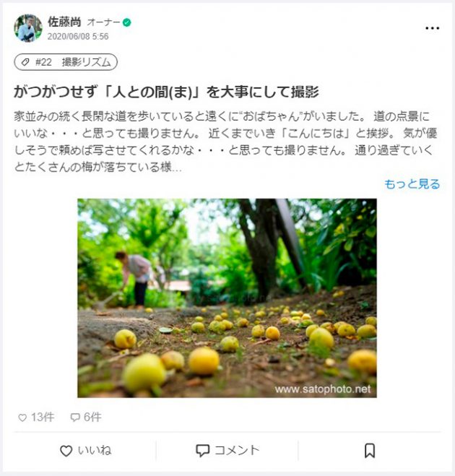Image resolution: width=455 pixels, height=476 pixels.
Task: Click the bookmark icon to save post
Action: [369, 451]
